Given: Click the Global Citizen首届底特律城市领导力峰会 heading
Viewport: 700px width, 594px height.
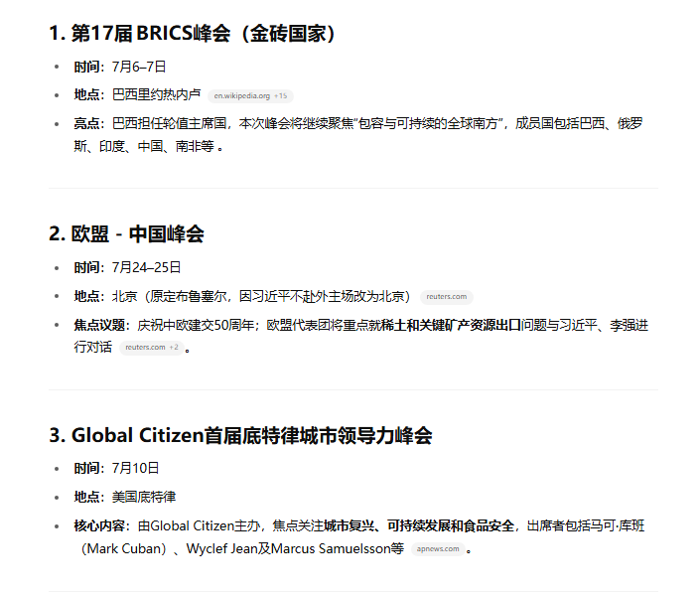Looking at the screenshot, I should 240,435.
